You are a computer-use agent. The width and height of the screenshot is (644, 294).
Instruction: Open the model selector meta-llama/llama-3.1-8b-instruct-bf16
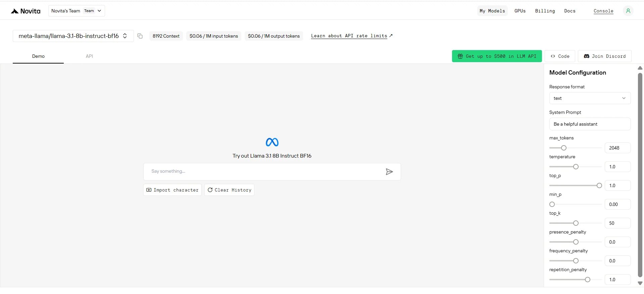tap(73, 36)
